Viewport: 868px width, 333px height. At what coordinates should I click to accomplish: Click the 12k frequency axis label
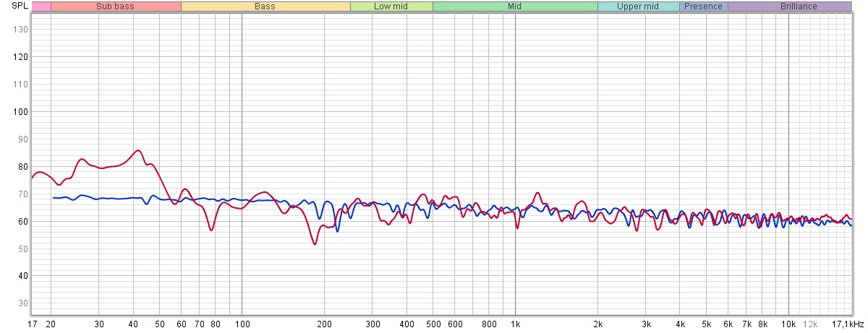810,324
